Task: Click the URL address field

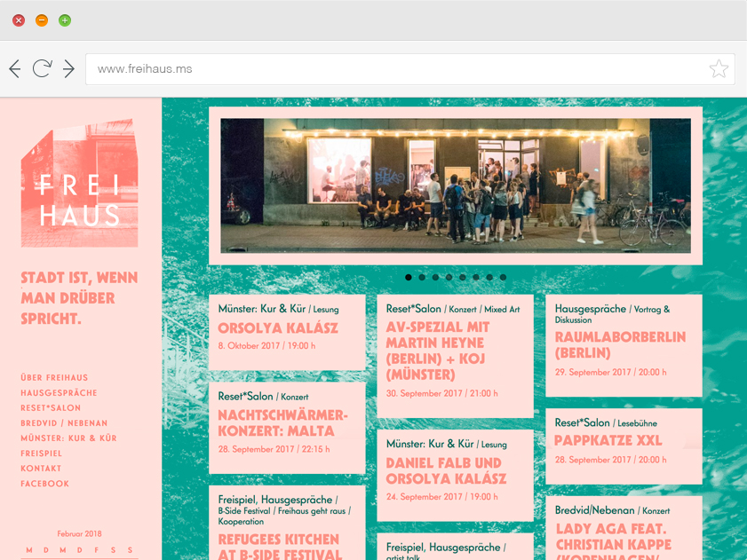Action: [x=391, y=69]
